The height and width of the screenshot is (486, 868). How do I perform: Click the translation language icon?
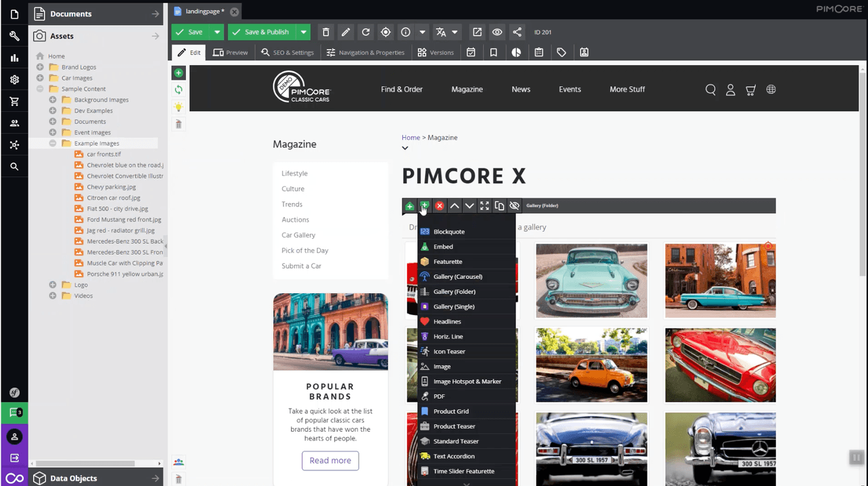[x=441, y=32]
